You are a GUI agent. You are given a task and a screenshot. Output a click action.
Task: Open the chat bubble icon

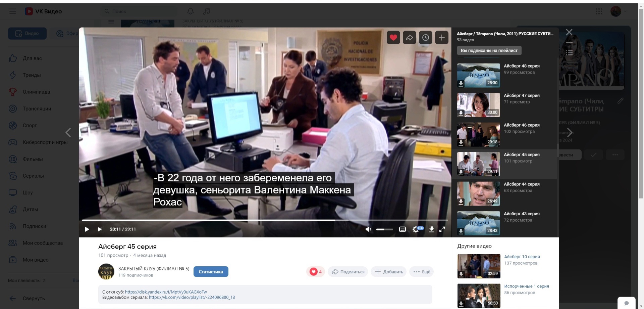coord(627,303)
